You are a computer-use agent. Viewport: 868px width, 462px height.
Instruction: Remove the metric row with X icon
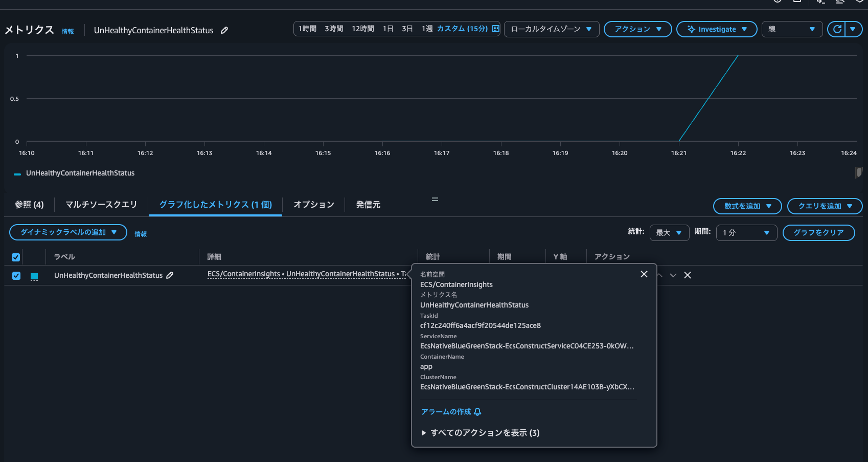click(688, 275)
